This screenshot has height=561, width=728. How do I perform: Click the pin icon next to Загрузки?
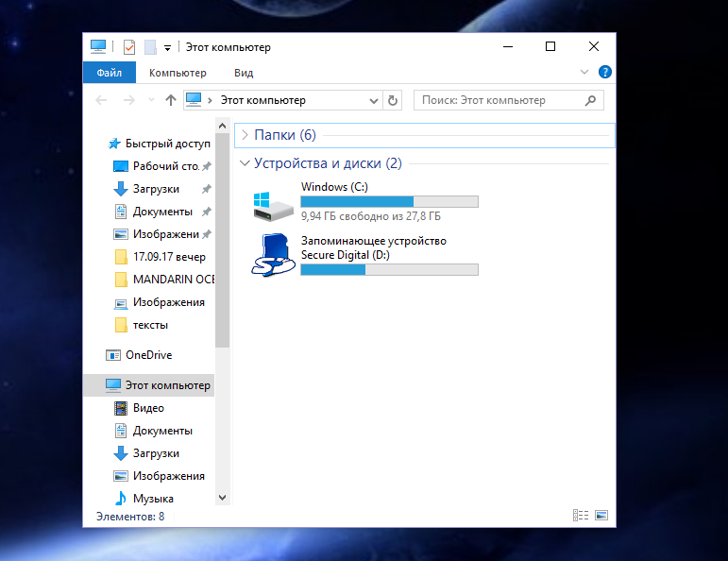(207, 189)
